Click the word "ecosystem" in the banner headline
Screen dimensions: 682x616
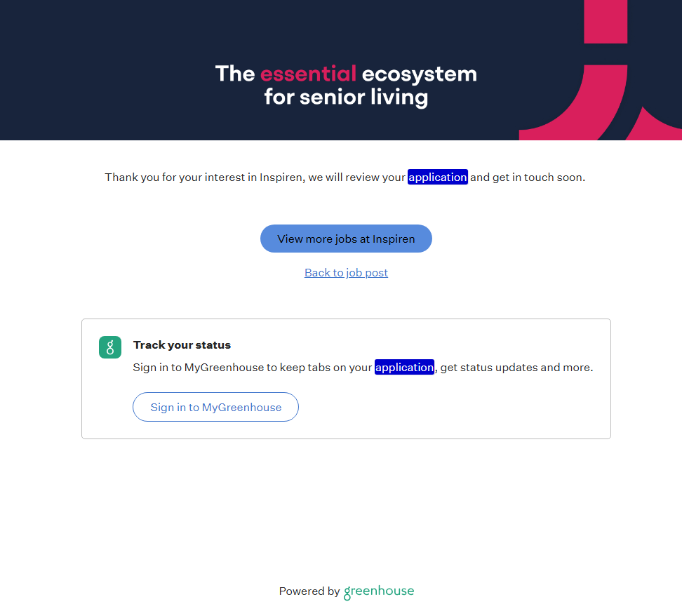pyautogui.click(x=419, y=74)
